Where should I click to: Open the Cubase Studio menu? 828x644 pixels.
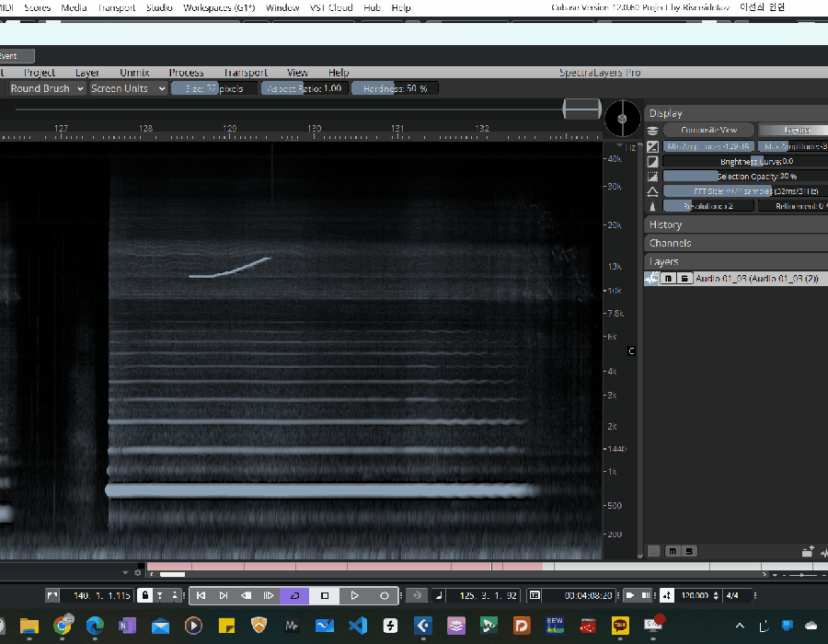[159, 8]
